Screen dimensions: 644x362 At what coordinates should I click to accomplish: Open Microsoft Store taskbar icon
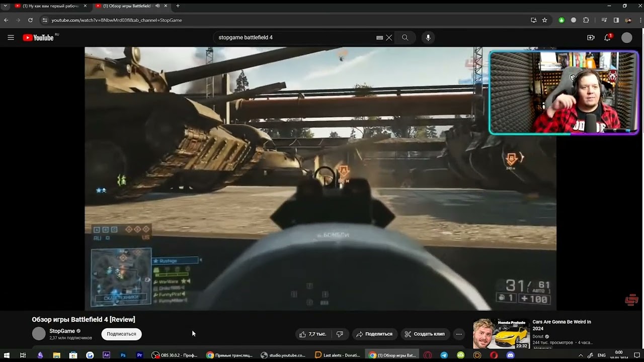[73, 355]
